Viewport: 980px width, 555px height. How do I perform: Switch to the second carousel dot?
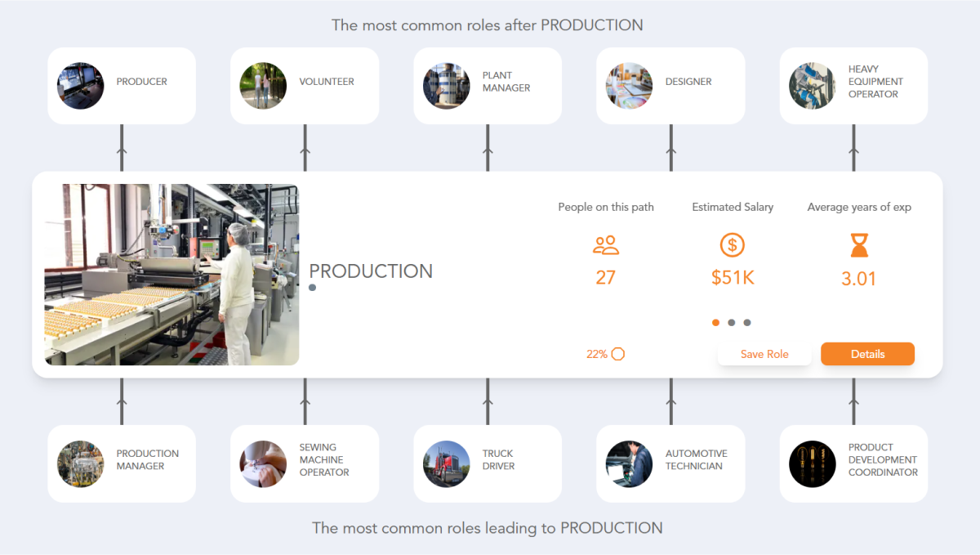pos(732,322)
